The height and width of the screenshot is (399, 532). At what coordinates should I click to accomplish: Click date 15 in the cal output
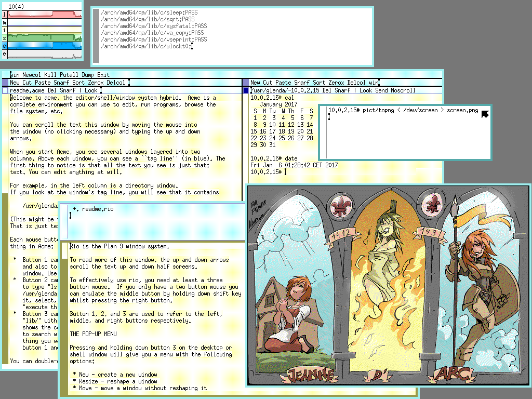tap(254, 131)
